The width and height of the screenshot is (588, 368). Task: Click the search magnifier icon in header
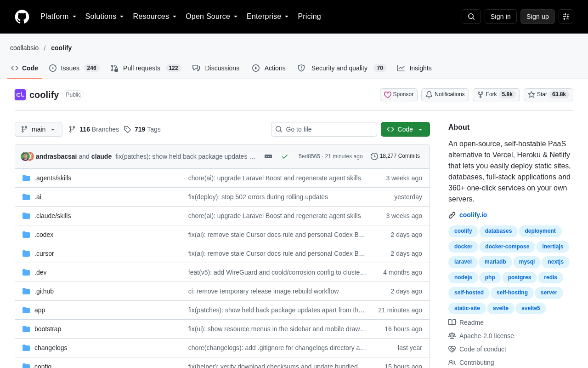(x=471, y=17)
